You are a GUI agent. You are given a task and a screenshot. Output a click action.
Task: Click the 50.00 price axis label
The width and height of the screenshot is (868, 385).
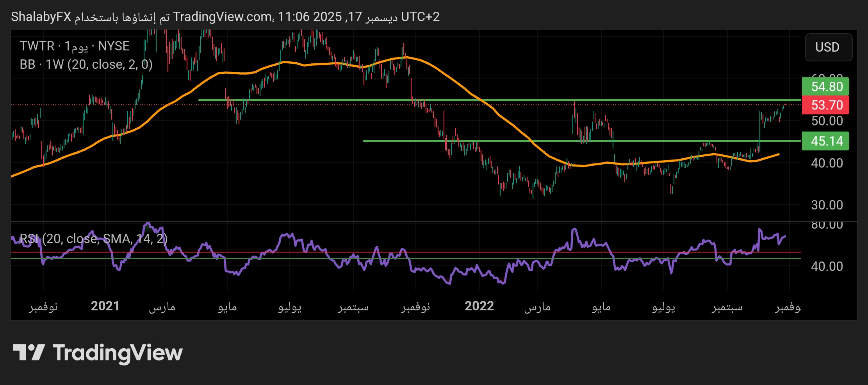(827, 121)
